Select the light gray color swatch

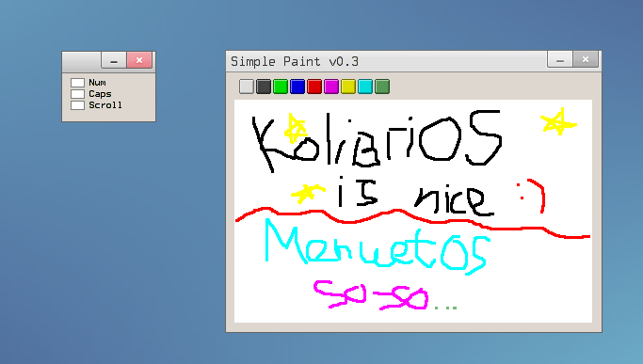click(247, 87)
